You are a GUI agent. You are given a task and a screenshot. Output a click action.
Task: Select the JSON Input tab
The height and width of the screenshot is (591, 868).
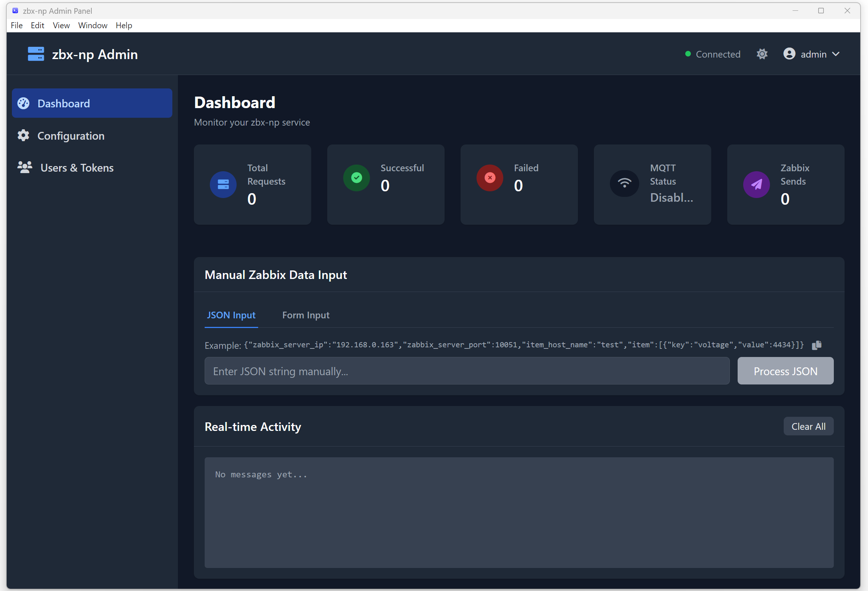pos(231,315)
